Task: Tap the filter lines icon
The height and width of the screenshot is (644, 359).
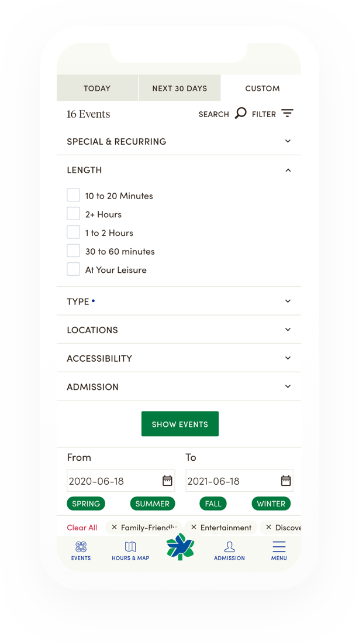Action: [287, 114]
